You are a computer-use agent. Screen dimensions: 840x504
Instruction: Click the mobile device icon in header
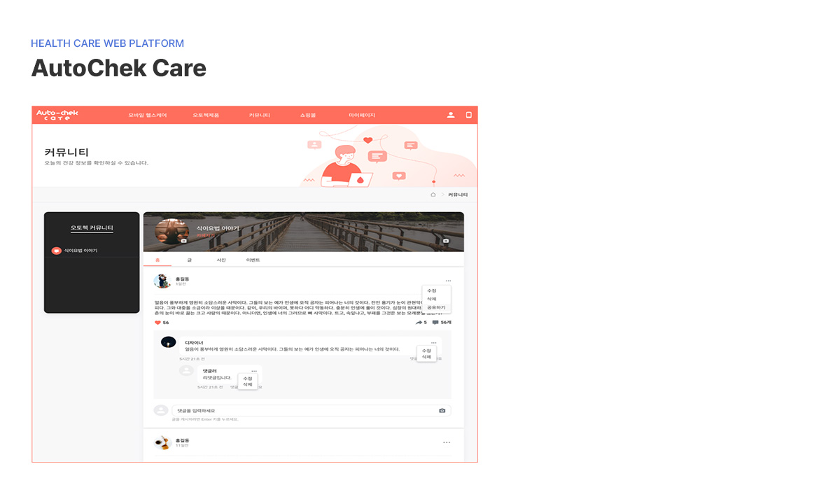pyautogui.click(x=469, y=115)
